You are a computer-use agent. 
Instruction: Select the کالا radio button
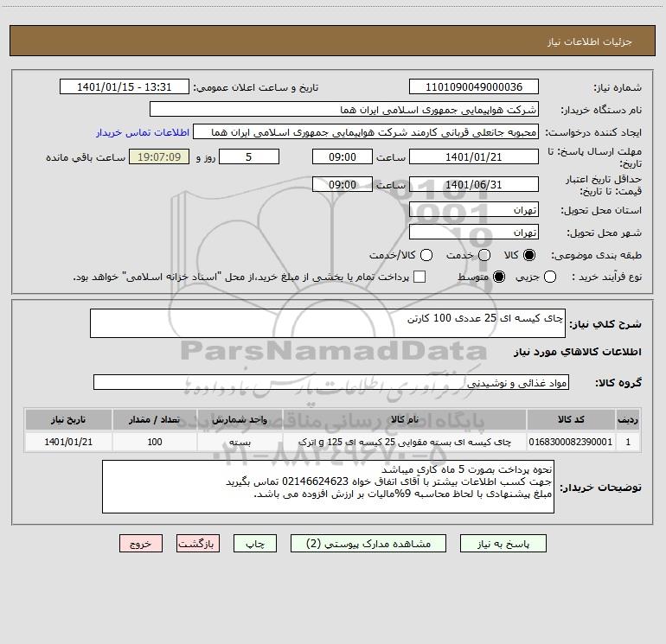tap(529, 255)
